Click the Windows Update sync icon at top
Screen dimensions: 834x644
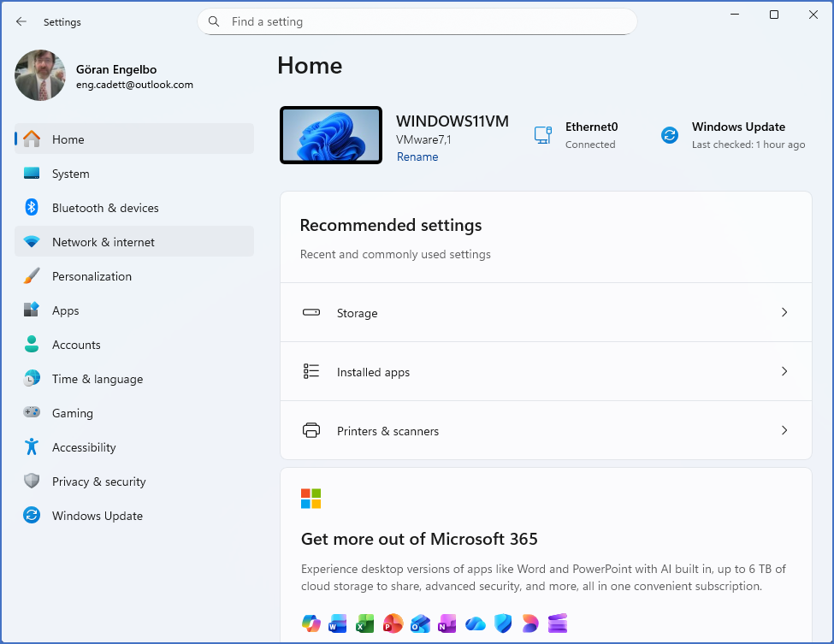coord(670,135)
